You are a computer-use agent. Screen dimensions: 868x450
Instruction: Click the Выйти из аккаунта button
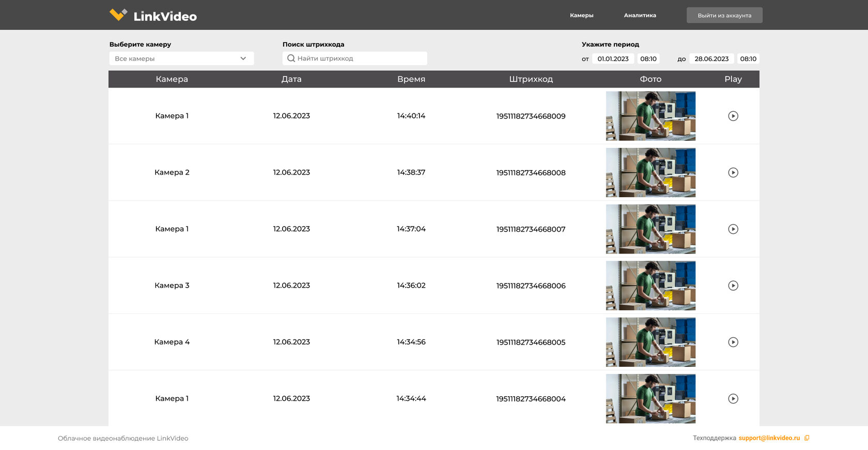724,16
